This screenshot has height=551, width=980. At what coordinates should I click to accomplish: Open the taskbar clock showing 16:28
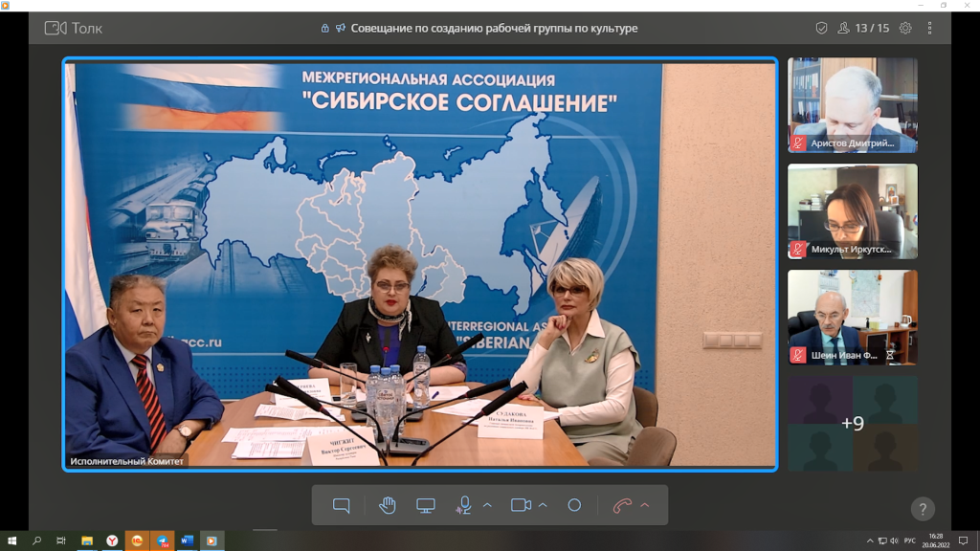pyautogui.click(x=936, y=541)
